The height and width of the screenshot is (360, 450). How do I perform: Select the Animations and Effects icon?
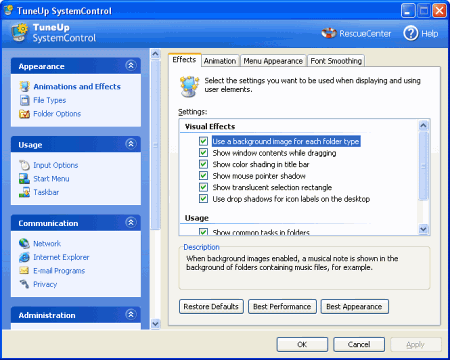(x=24, y=86)
